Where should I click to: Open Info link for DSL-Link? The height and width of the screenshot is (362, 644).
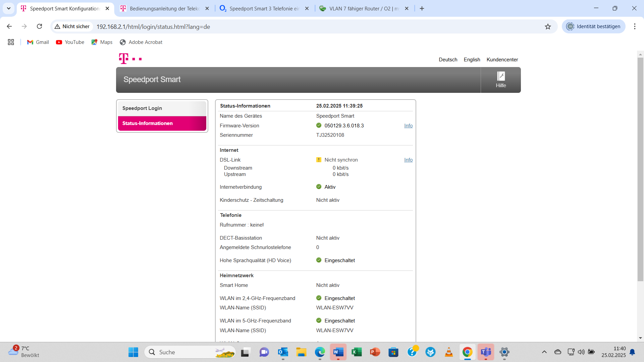tap(408, 160)
